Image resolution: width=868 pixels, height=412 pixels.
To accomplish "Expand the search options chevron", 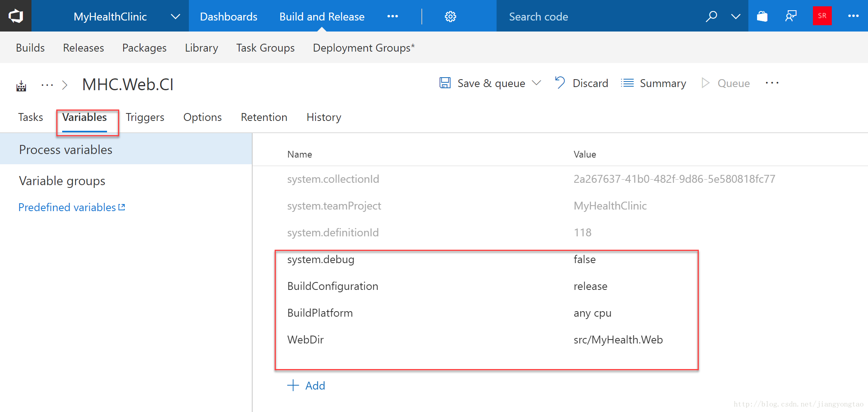I will 736,17.
